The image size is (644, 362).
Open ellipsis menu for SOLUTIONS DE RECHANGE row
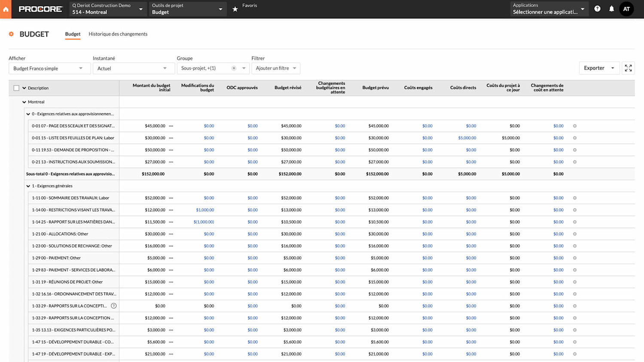click(x=171, y=246)
